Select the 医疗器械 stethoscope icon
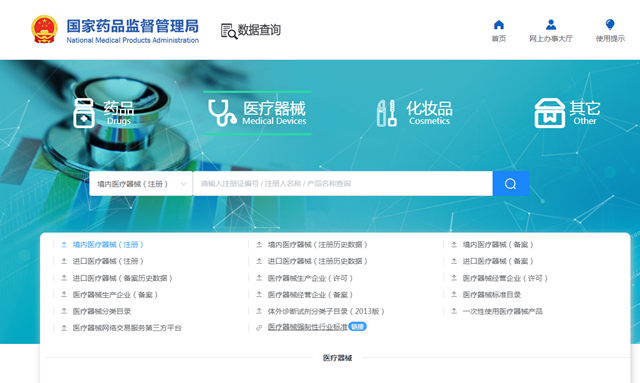Screen dimensions: 640x383 (222, 113)
